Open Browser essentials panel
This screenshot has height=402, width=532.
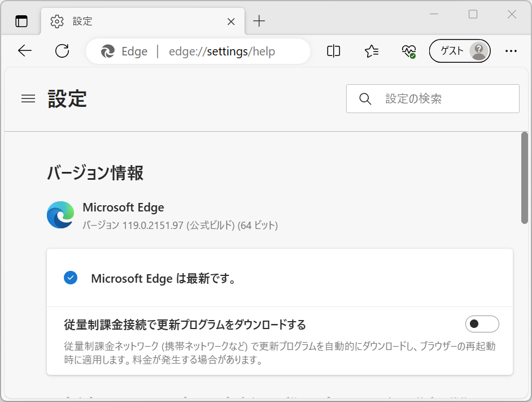tap(408, 51)
